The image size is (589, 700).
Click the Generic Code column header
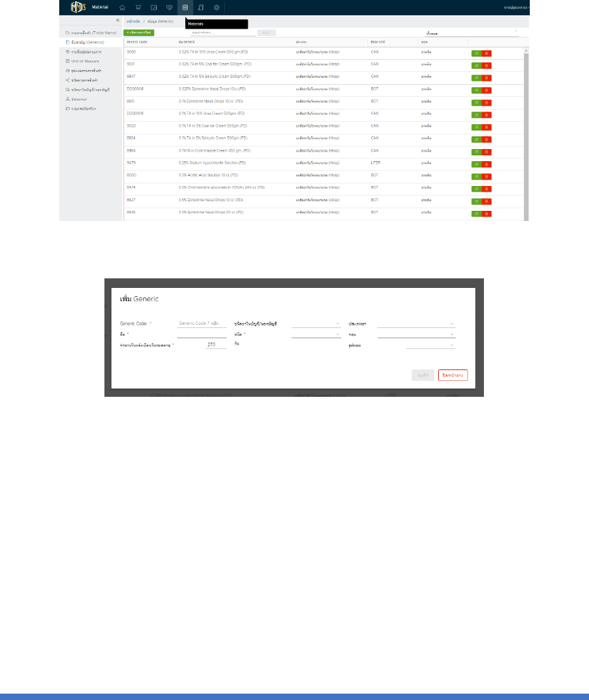tap(137, 42)
